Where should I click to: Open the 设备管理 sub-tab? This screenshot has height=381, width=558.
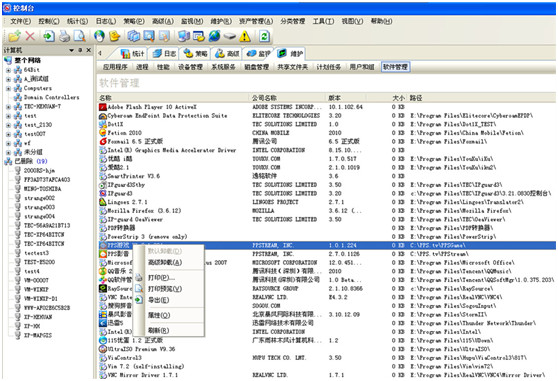point(190,67)
